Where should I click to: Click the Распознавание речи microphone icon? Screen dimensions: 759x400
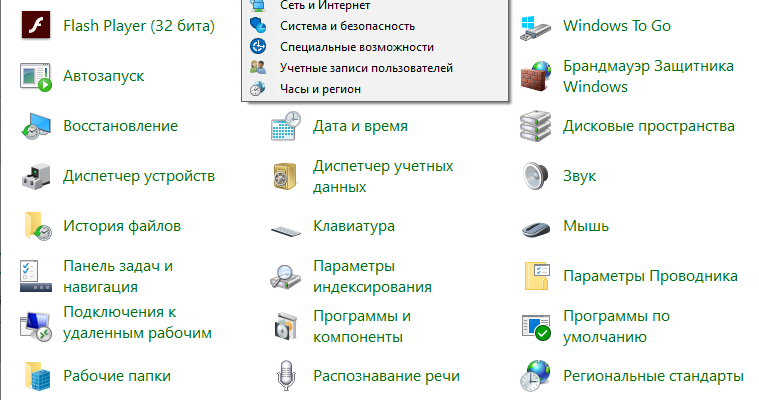tap(286, 376)
